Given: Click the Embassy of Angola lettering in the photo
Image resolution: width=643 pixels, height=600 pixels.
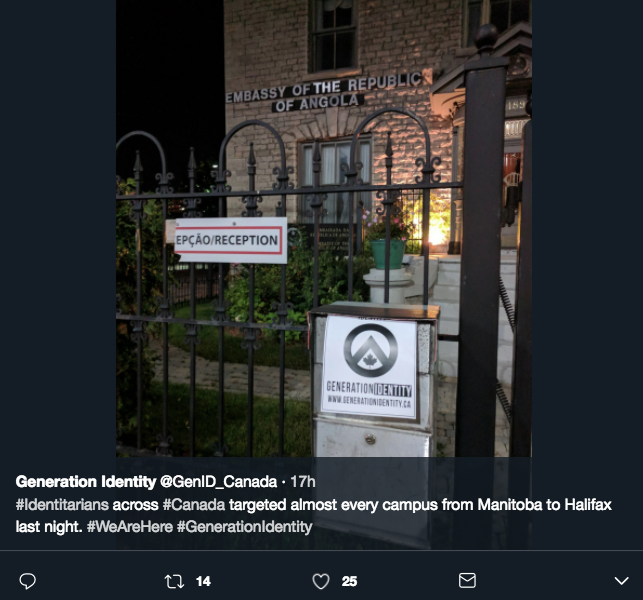Looking at the screenshot, I should (x=324, y=93).
